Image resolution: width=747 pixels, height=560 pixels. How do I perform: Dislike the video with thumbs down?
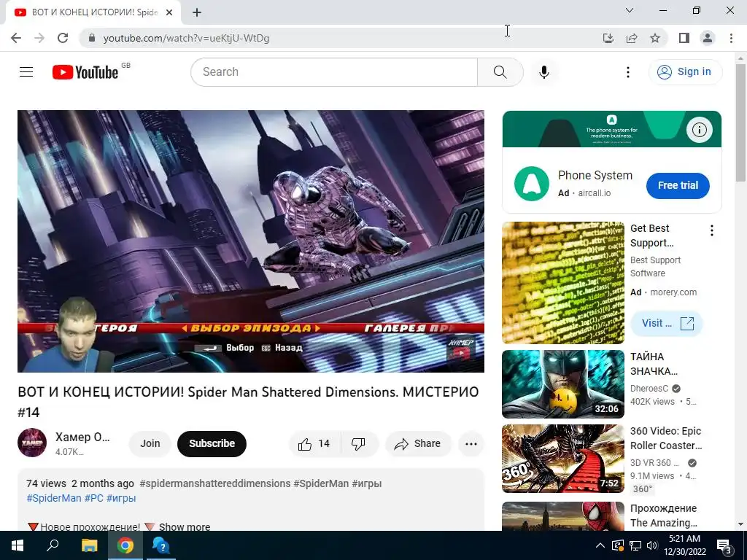[x=358, y=444]
